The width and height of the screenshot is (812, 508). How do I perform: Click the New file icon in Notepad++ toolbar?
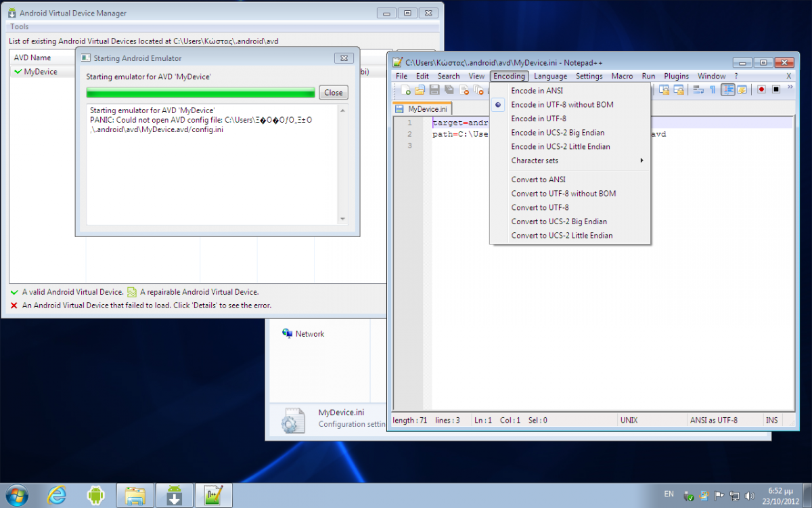click(x=406, y=89)
